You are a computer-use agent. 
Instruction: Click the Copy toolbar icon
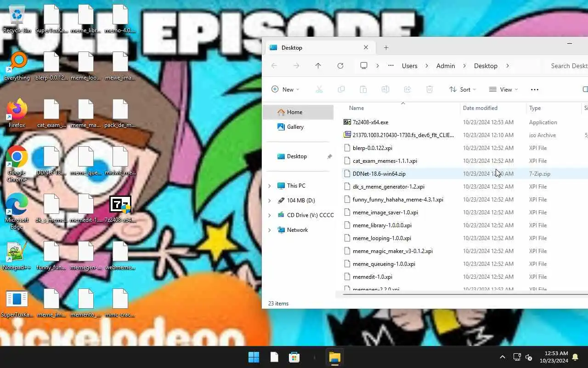coord(341,89)
